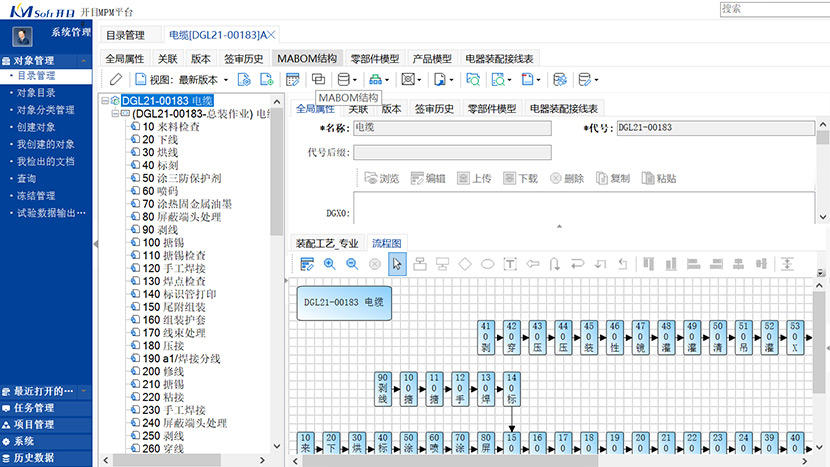Switch to the 签审历史 top tab
The width and height of the screenshot is (830, 467).
click(x=243, y=58)
